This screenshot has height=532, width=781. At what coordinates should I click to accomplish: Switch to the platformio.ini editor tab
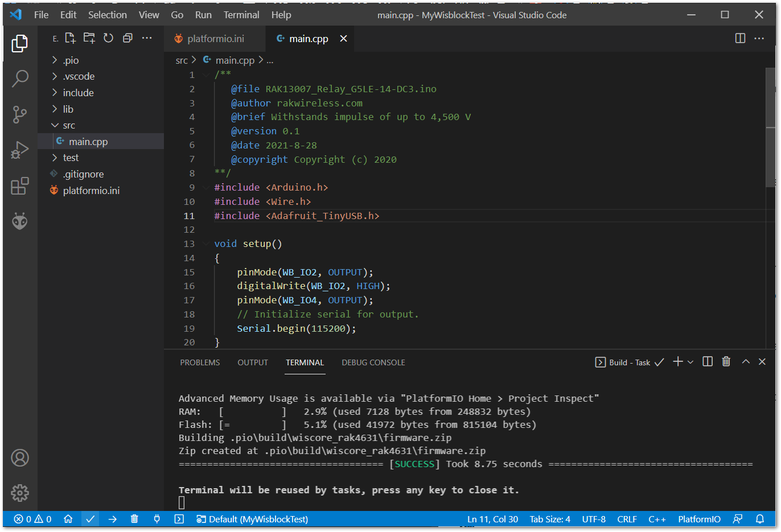pyautogui.click(x=216, y=39)
